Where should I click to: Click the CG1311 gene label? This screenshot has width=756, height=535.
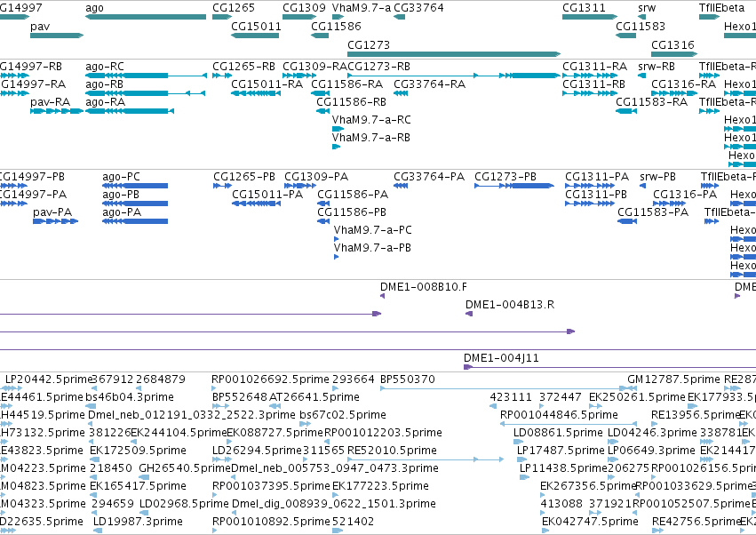pos(584,8)
